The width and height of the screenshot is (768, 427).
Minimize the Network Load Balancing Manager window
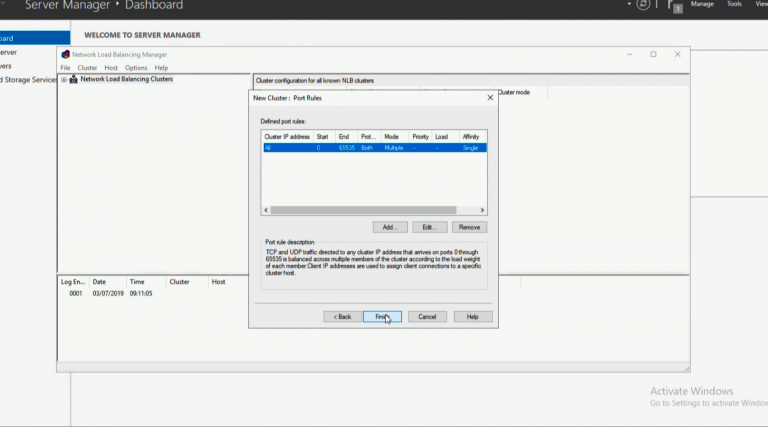click(629, 54)
